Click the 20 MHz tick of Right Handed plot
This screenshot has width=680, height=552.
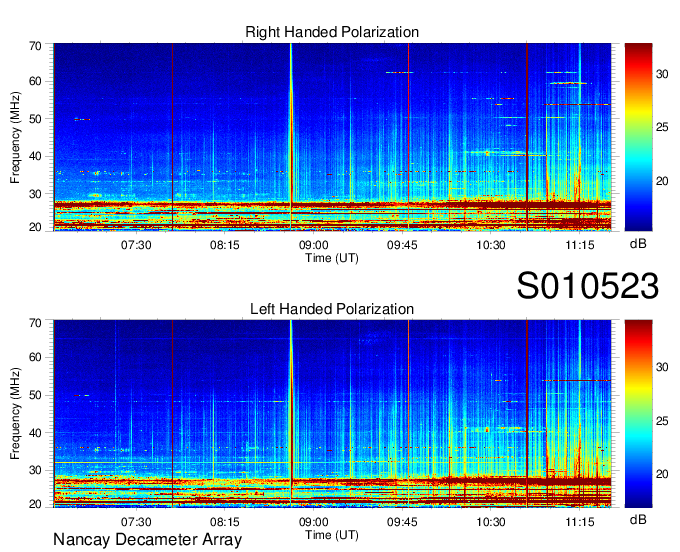pyautogui.click(x=35, y=227)
